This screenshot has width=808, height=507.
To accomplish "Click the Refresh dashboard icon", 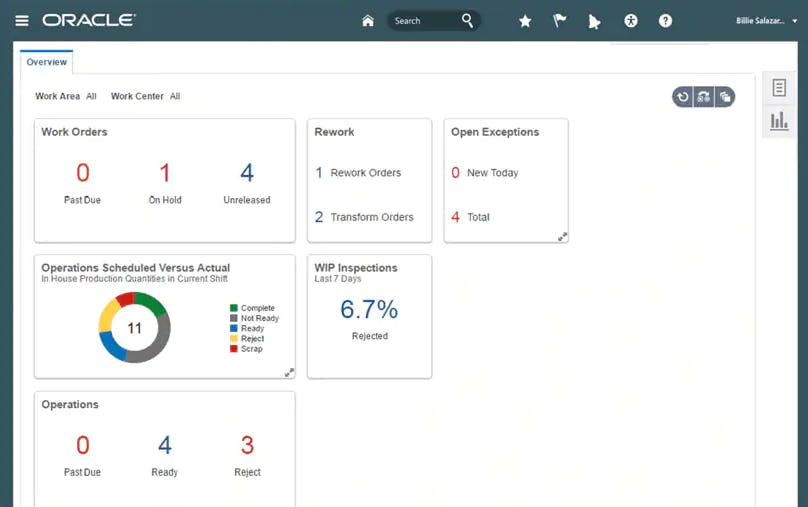I will (x=683, y=97).
